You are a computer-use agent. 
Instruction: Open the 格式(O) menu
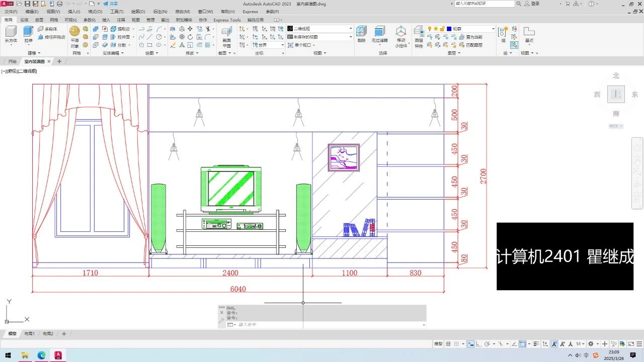(x=95, y=12)
